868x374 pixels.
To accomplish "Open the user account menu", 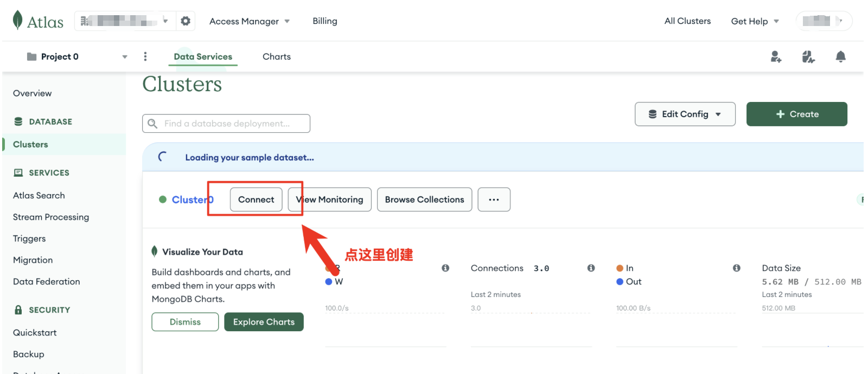I will 824,21.
